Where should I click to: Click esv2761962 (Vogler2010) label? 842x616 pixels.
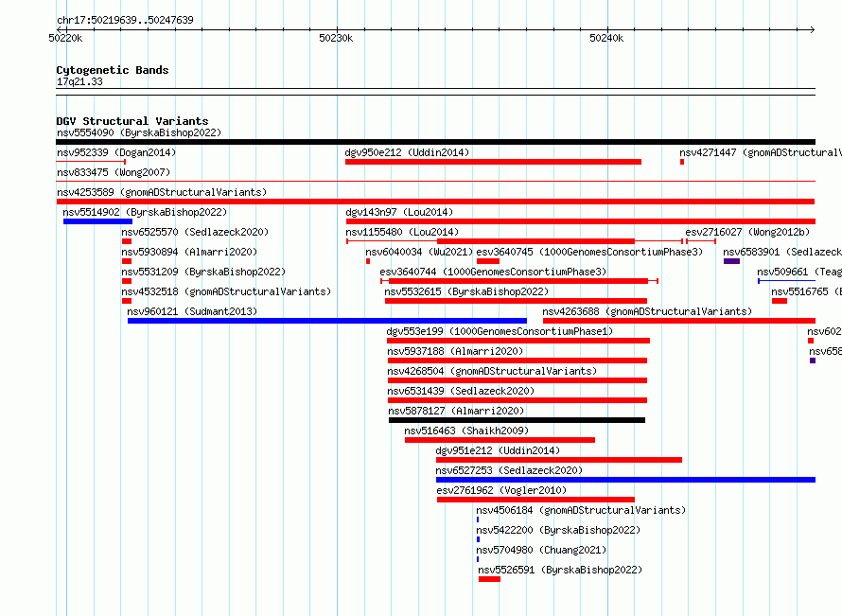click(x=501, y=490)
